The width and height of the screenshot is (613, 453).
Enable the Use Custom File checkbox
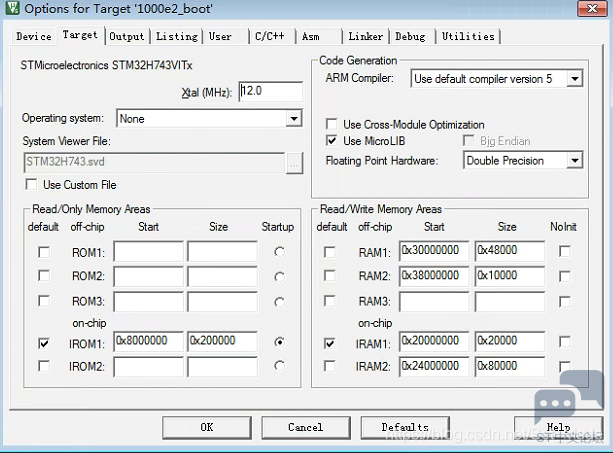pyautogui.click(x=31, y=184)
